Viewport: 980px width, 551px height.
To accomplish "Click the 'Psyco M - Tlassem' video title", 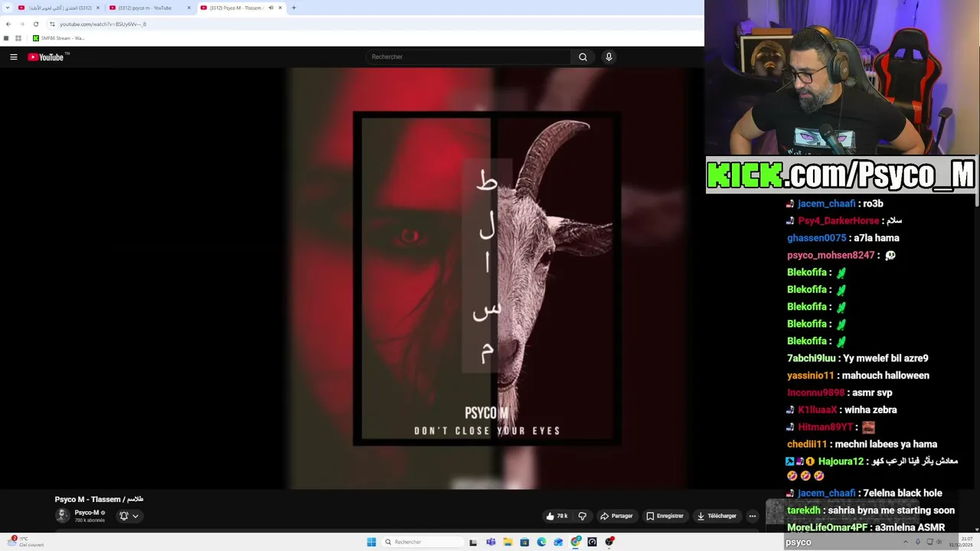I will pos(99,499).
